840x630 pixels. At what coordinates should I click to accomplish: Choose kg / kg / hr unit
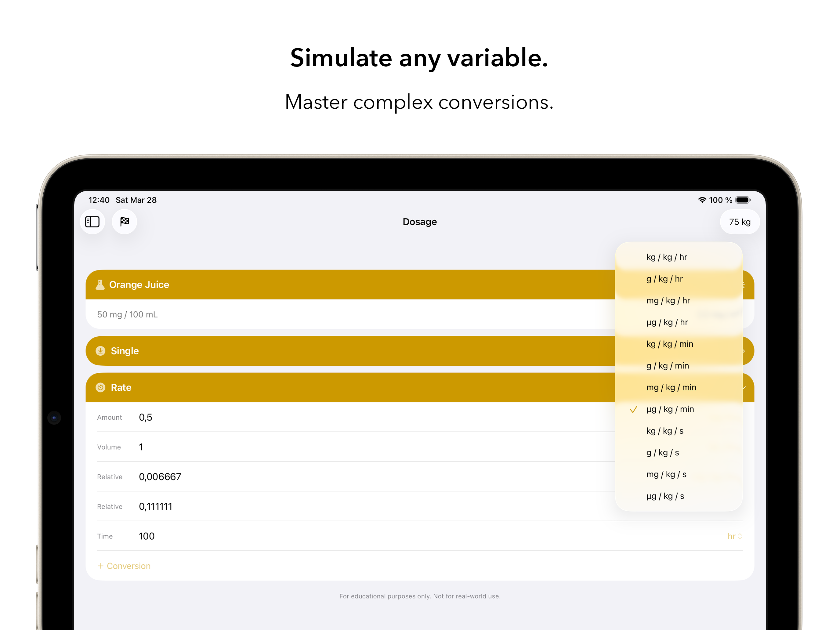(x=679, y=257)
